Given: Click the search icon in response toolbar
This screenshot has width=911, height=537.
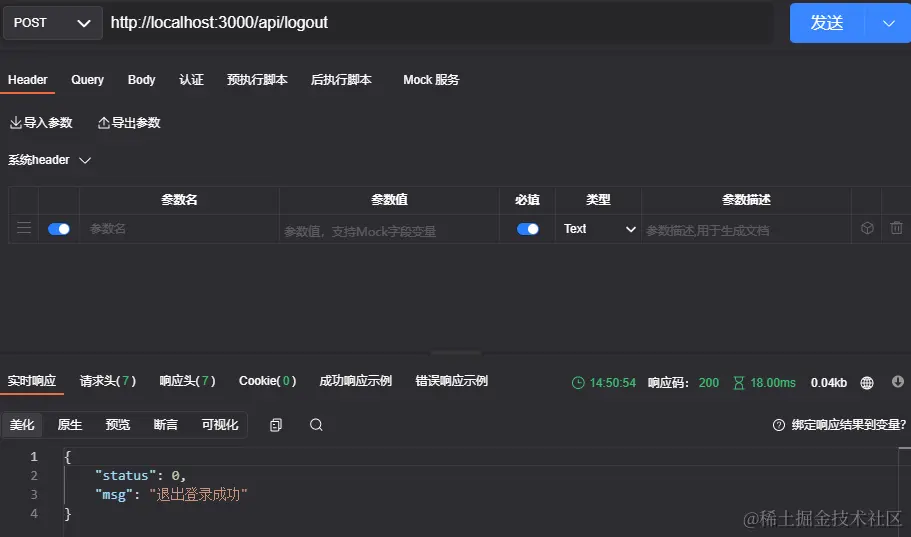Looking at the screenshot, I should click(316, 425).
